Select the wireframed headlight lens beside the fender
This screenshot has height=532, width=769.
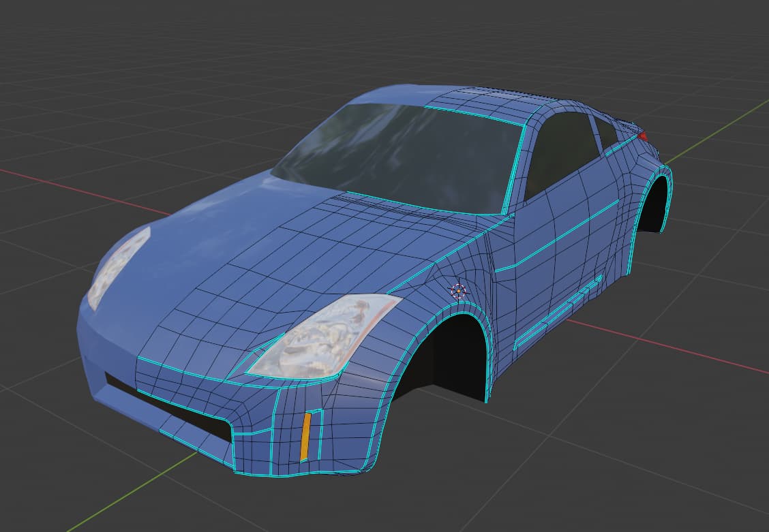point(324,338)
